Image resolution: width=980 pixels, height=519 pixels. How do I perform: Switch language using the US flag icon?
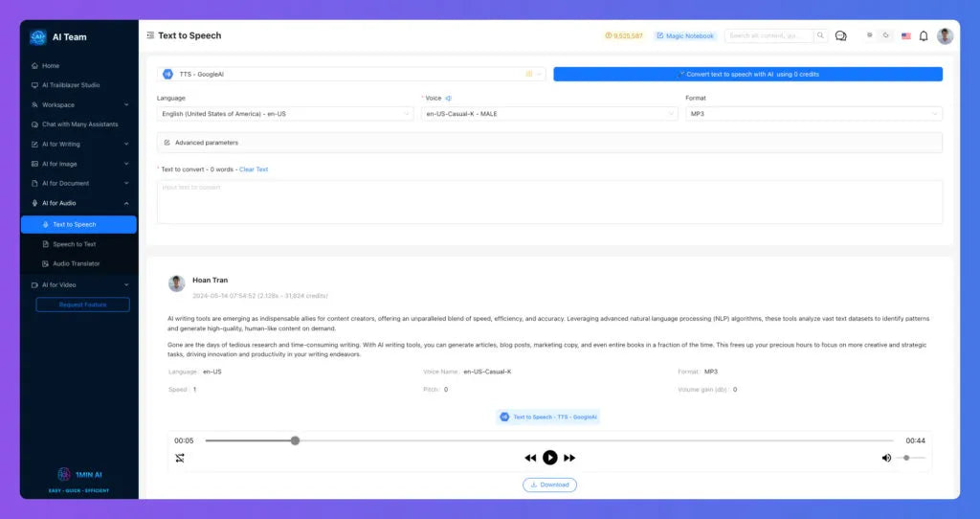tap(905, 36)
